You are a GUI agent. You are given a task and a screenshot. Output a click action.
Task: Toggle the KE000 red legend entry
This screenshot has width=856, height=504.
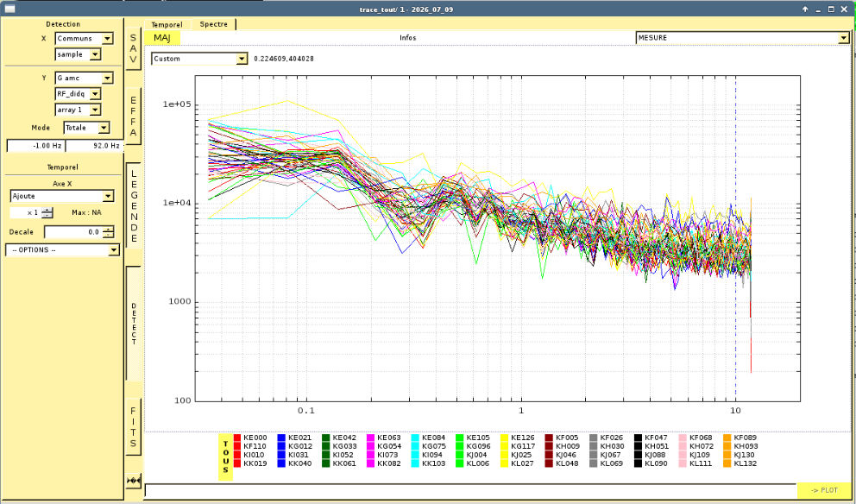250,438
